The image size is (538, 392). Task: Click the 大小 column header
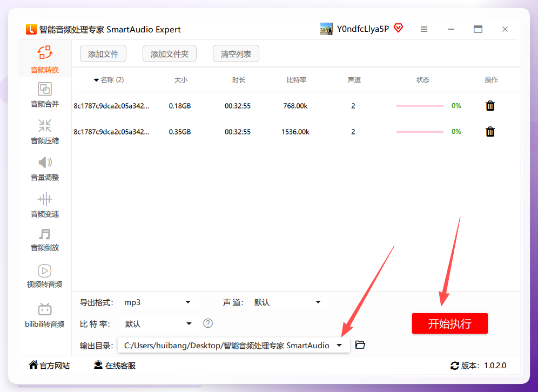[181, 80]
